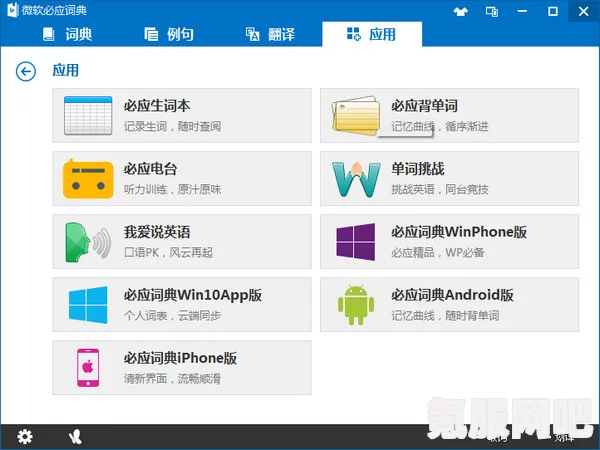
Task: Open the 翻译 translate tab
Action: [270, 34]
